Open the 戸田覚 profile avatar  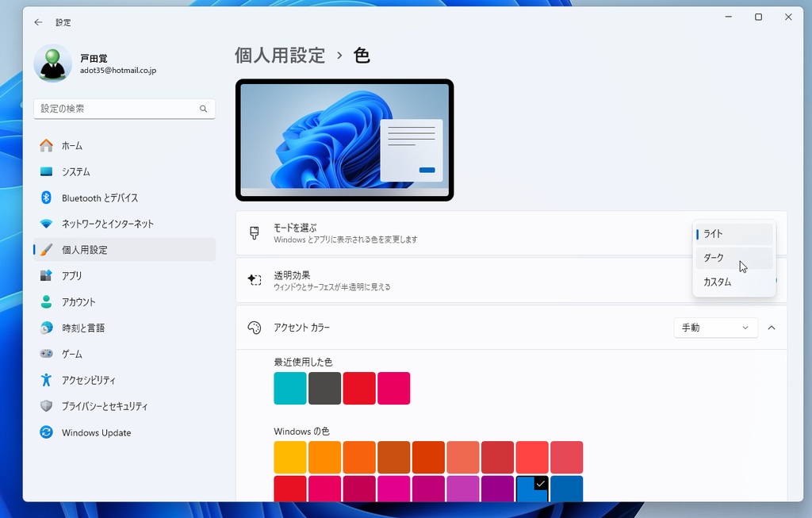click(53, 63)
